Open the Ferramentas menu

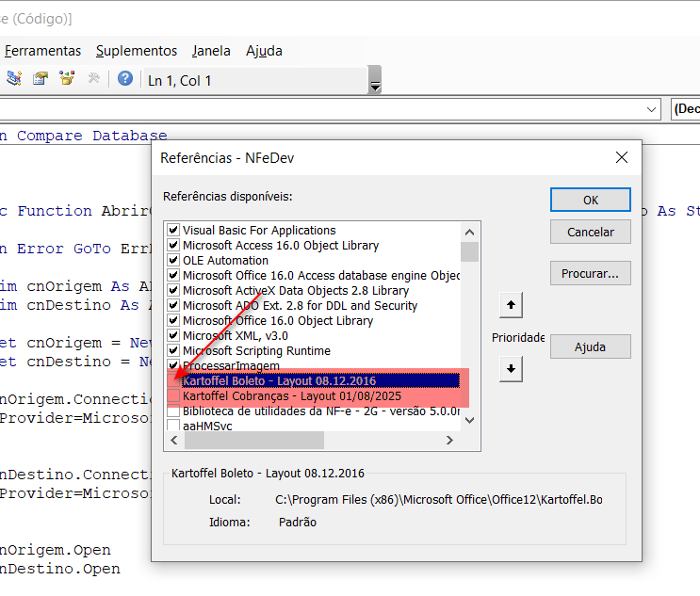42,51
